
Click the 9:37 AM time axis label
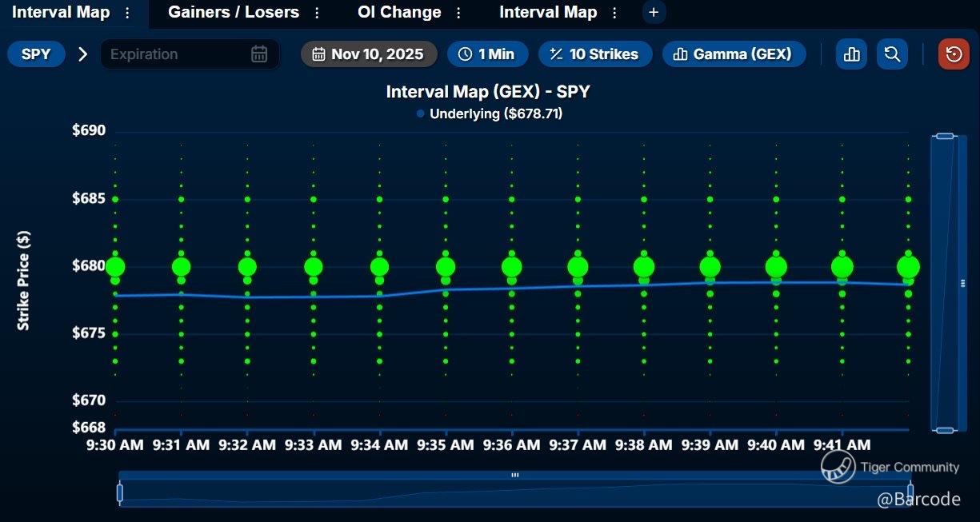click(578, 444)
